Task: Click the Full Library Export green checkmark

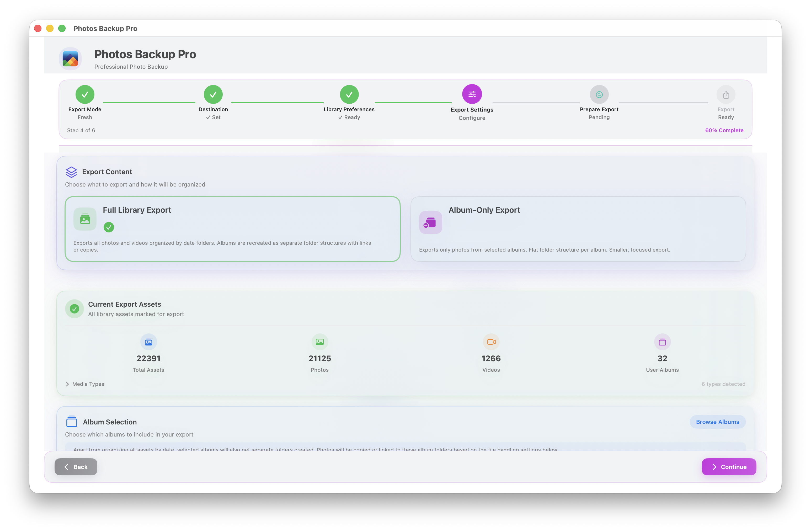Action: pyautogui.click(x=109, y=227)
